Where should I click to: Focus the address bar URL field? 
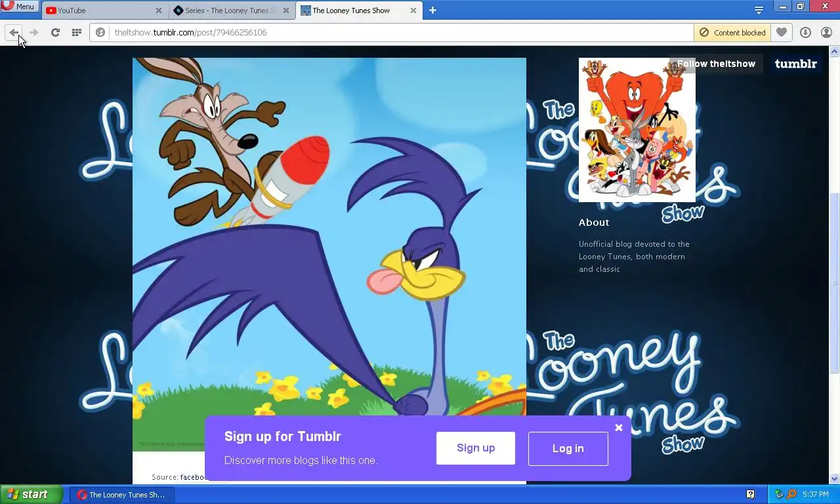(400, 32)
